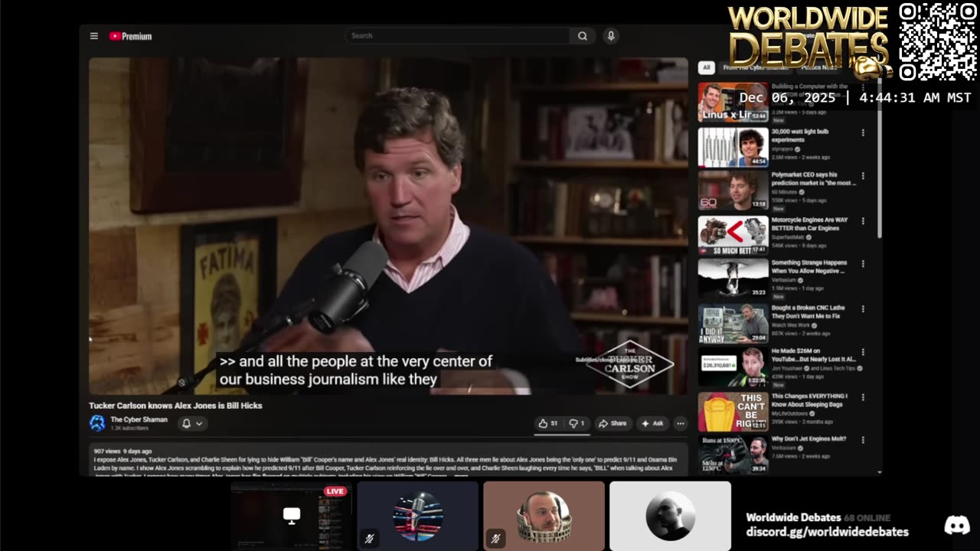Screen dimensions: 980x551
Task: Open 'Bought a Broken CNC Lathe' thumbnail
Action: [x=733, y=324]
